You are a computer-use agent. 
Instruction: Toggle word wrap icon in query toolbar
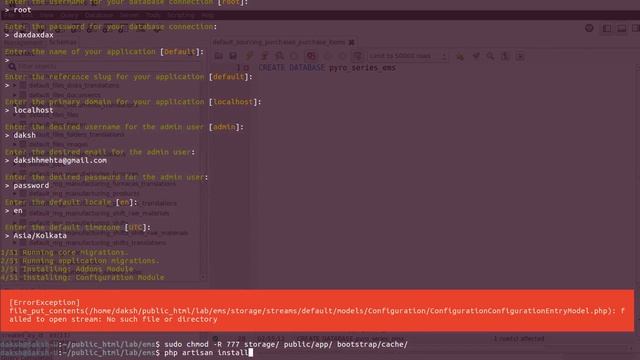coord(520,56)
